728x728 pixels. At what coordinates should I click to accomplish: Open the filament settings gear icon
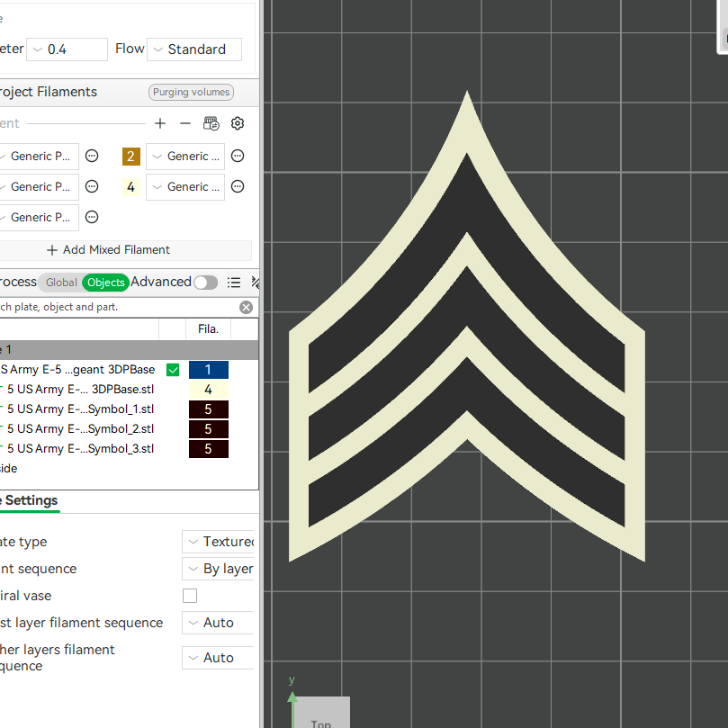click(238, 123)
